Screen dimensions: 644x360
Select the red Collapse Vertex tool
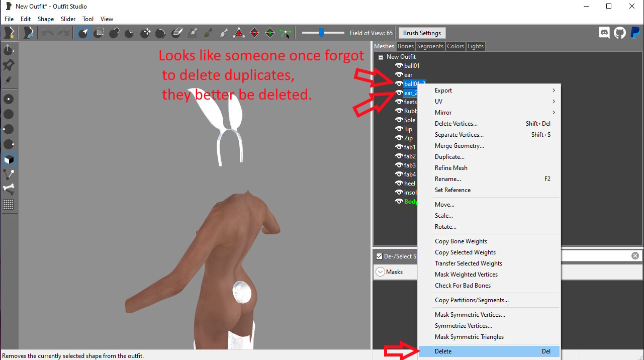point(239,33)
